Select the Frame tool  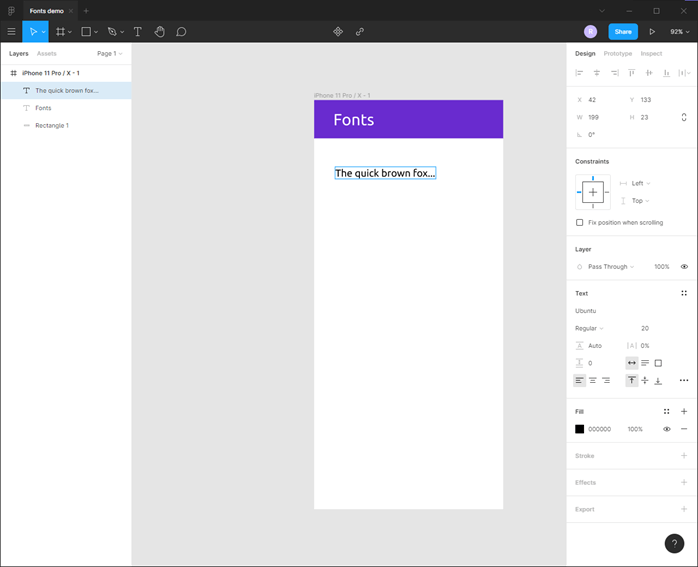[61, 32]
